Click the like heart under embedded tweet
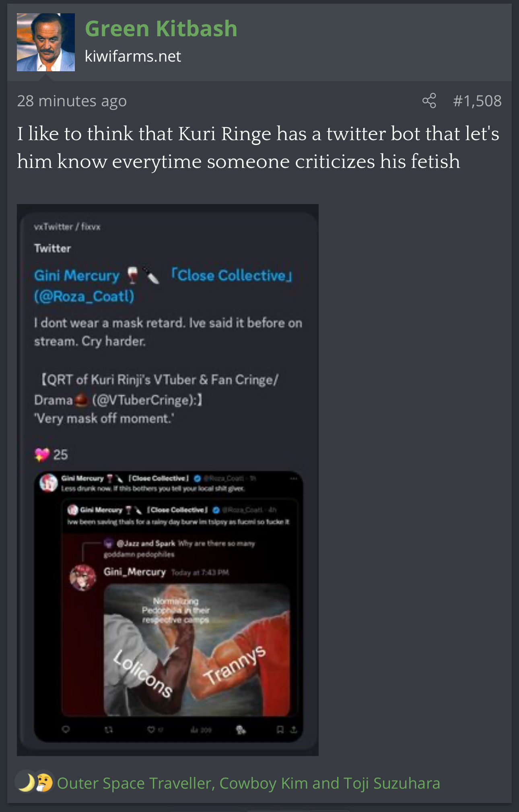This screenshot has width=519, height=812. point(151,729)
